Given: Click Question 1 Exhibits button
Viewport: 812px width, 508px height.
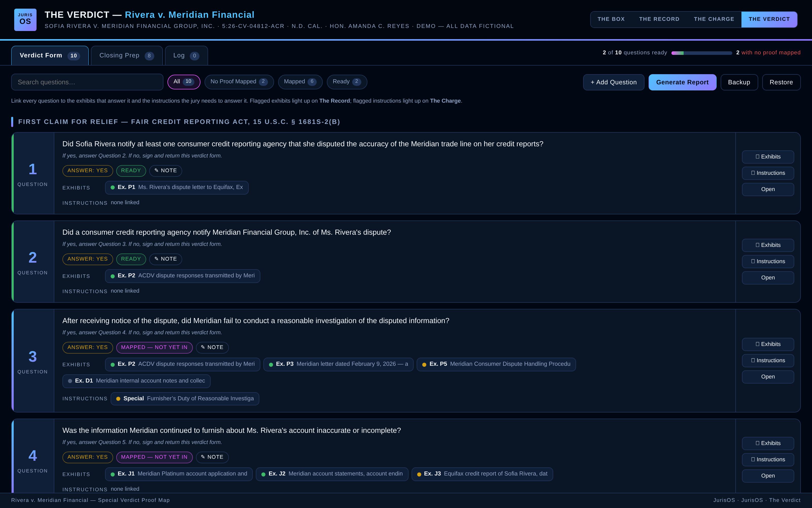Looking at the screenshot, I should 768,156.
